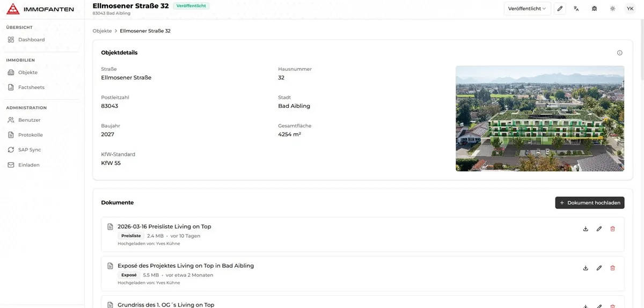The image size is (644, 308).
Task: Click the Benutzer users icon
Action: point(11,120)
